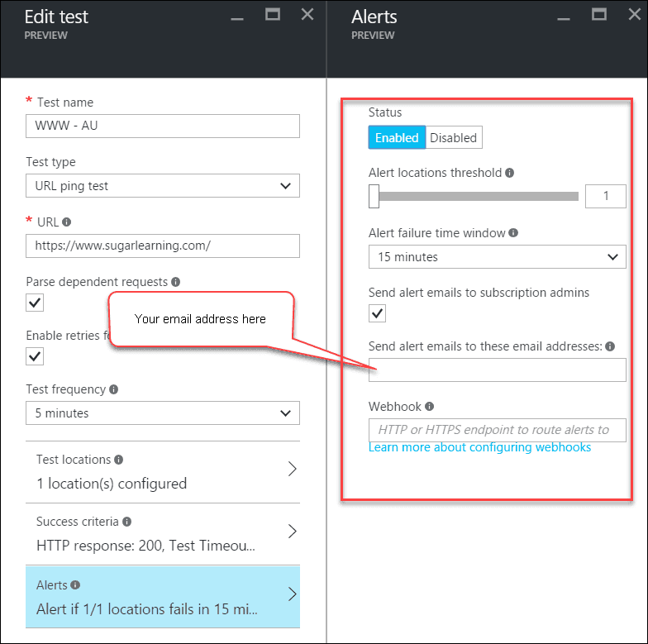Open the Test type dropdown
The image size is (648, 644).
163,186
